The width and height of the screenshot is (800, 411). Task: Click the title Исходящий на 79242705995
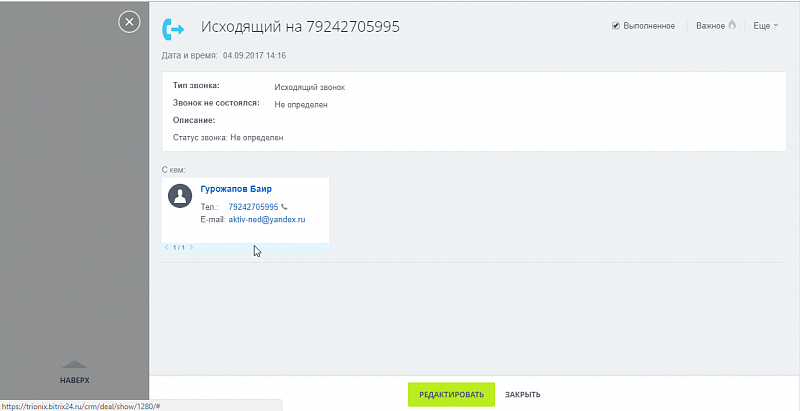(300, 27)
